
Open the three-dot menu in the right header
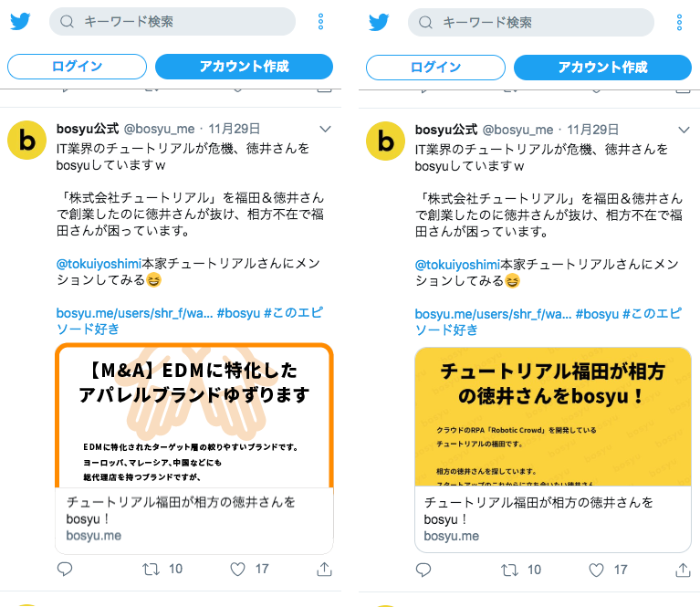tap(679, 22)
